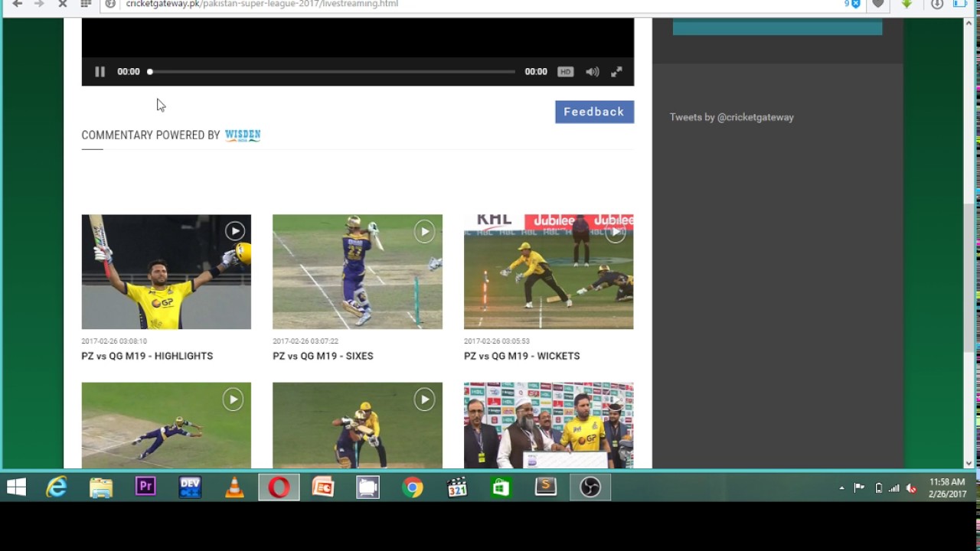
Task: Open Windows Store from taskbar
Action: 501,487
